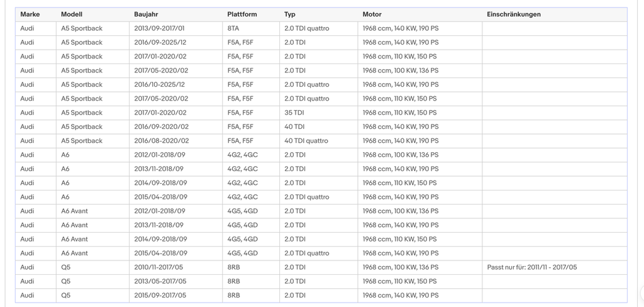Click A5 Sportback in the 2013/09-2017/01 row
This screenshot has width=644, height=307.
coord(82,28)
